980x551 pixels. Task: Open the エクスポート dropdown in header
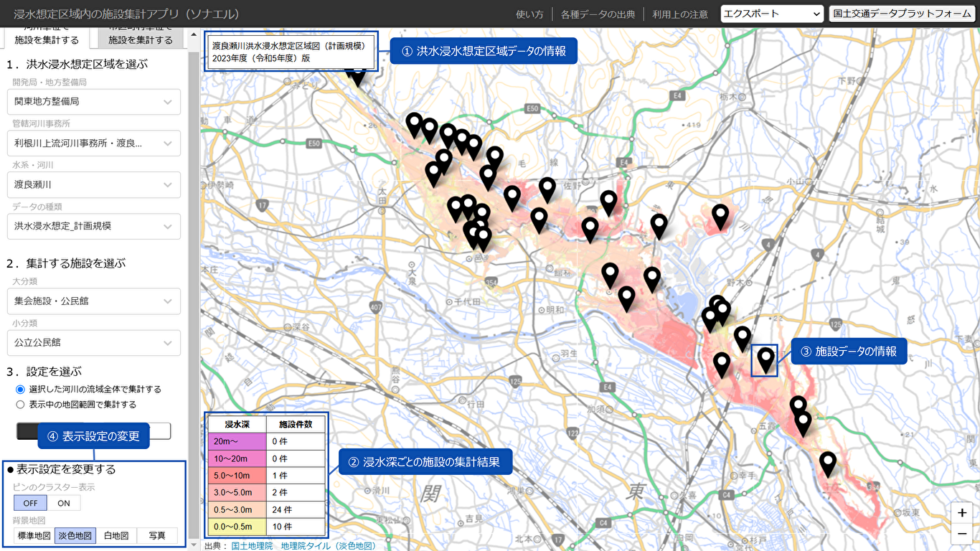(772, 14)
